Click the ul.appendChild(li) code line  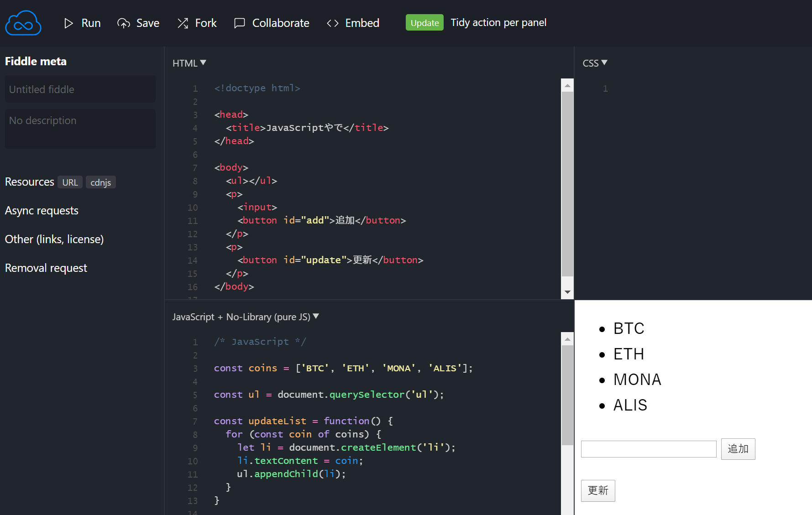[x=291, y=474]
